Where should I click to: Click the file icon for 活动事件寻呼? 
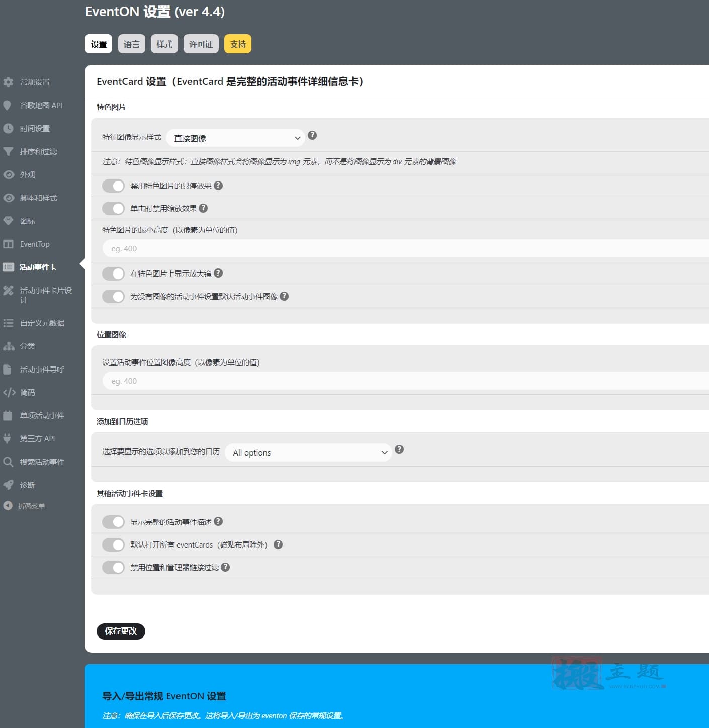point(7,369)
